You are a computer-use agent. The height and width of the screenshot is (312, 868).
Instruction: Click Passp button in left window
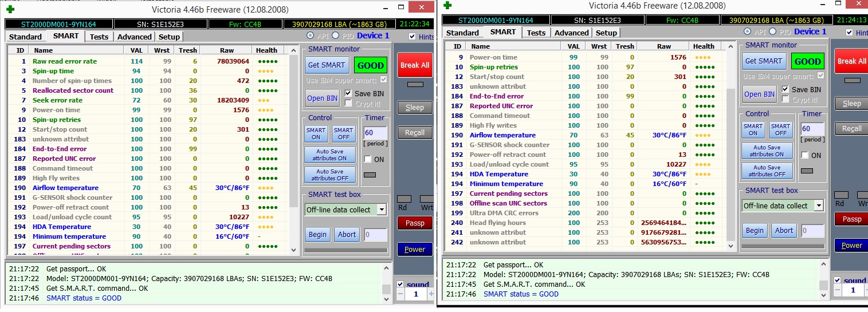pos(415,223)
